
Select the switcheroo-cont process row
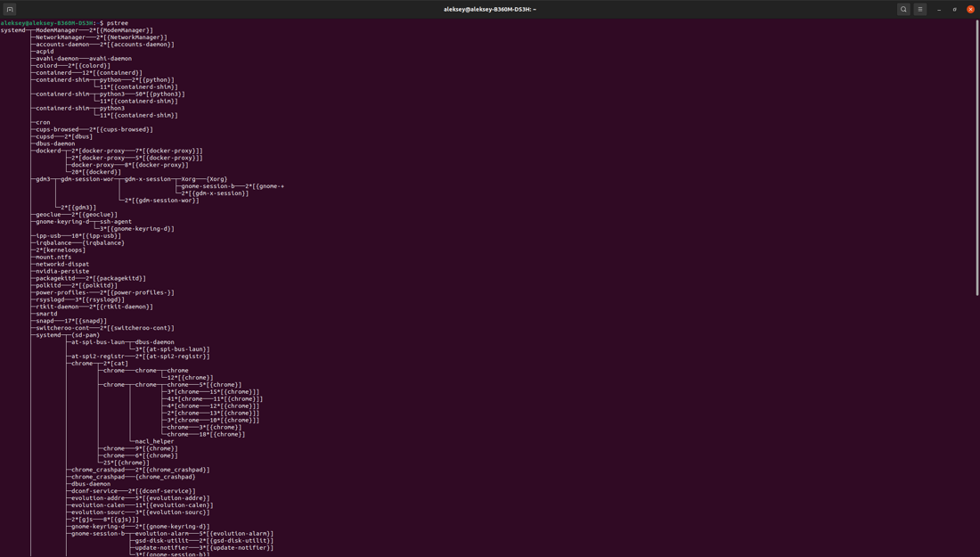tap(104, 328)
